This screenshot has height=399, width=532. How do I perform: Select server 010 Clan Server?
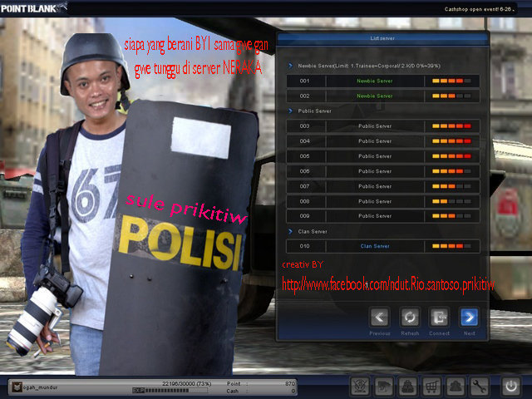point(383,246)
